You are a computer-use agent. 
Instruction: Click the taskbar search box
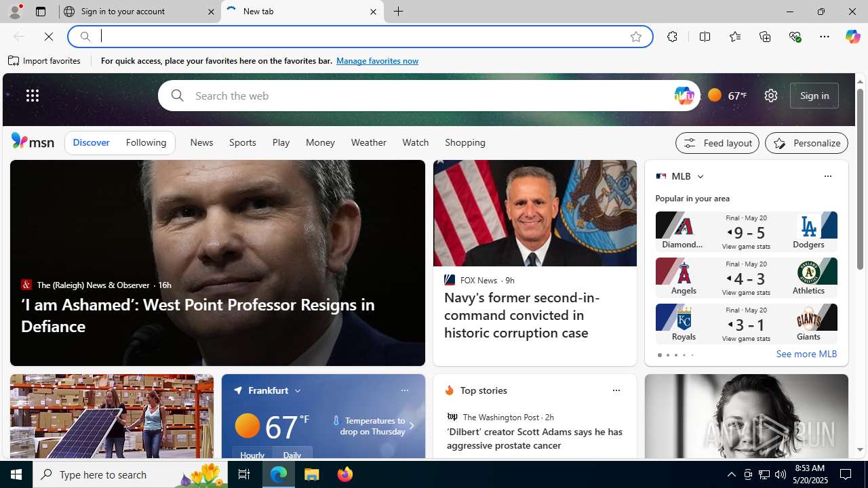pyautogui.click(x=130, y=474)
